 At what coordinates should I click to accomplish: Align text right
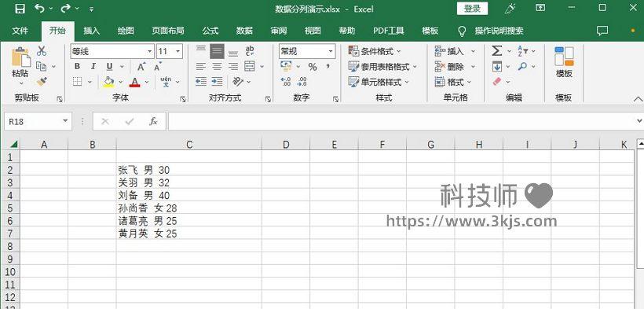tap(233, 66)
